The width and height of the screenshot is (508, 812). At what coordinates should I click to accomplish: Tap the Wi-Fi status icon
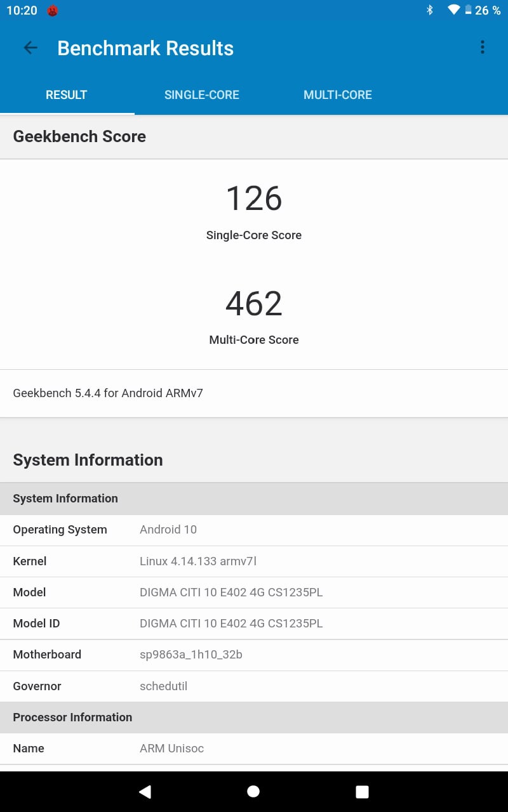453,10
